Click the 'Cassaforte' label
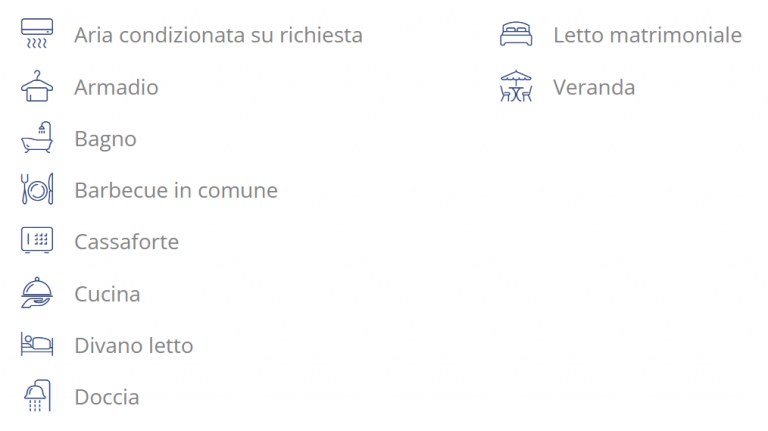 click(126, 242)
